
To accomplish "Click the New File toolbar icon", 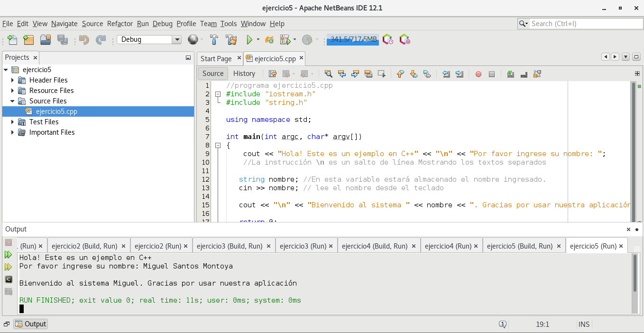I will click(x=12, y=40).
